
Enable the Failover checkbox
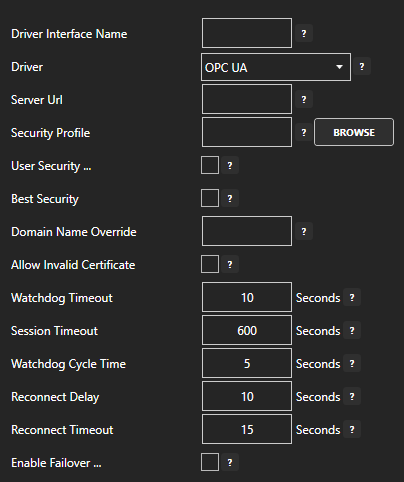click(x=210, y=462)
